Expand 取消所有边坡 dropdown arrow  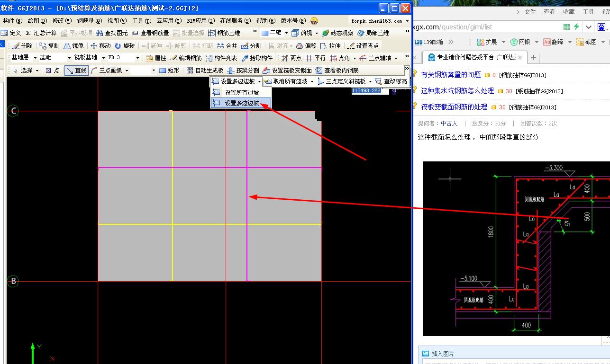312,81
